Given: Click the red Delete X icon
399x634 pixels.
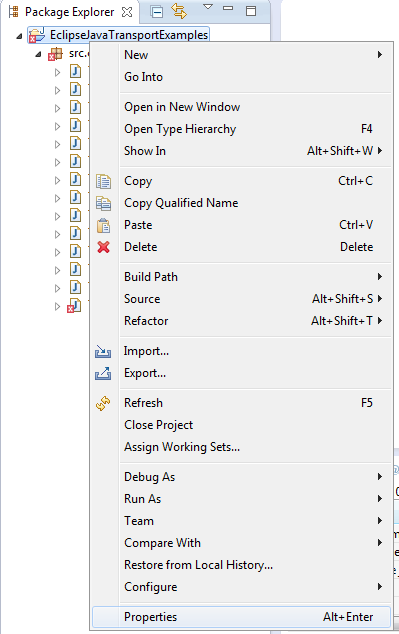Looking at the screenshot, I should pos(103,247).
